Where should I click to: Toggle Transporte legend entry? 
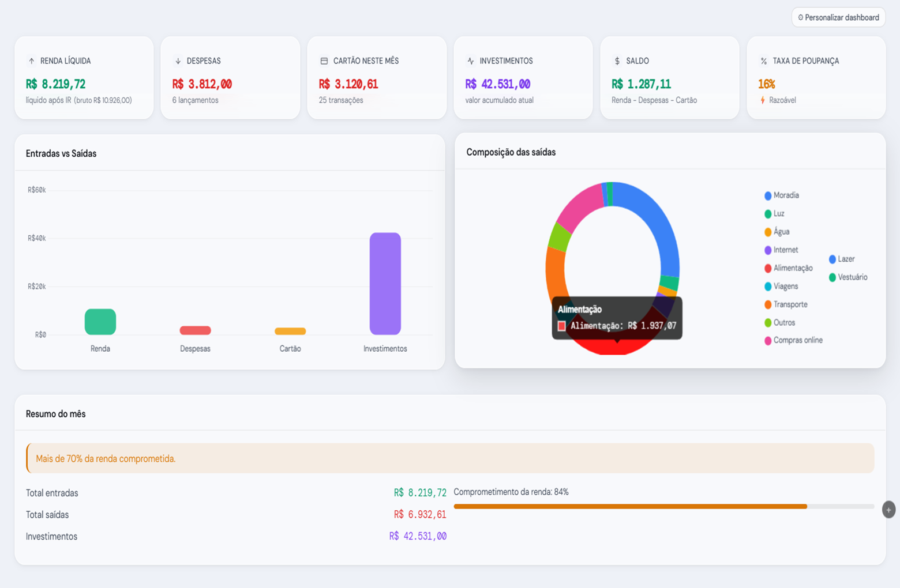[786, 304]
